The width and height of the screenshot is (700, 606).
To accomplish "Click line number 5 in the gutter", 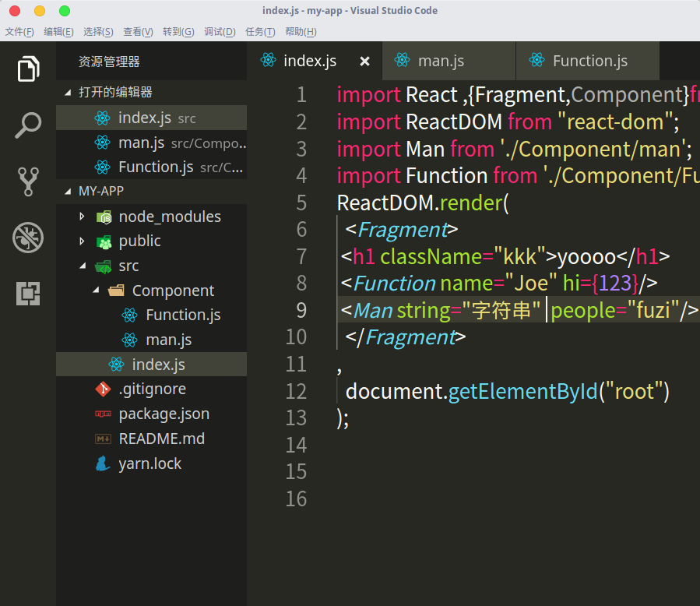I will (302, 203).
